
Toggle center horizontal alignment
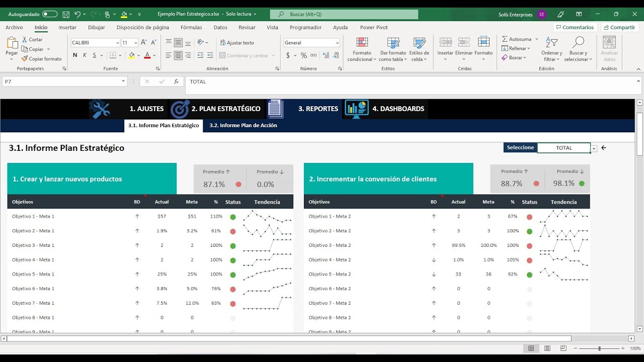point(178,55)
